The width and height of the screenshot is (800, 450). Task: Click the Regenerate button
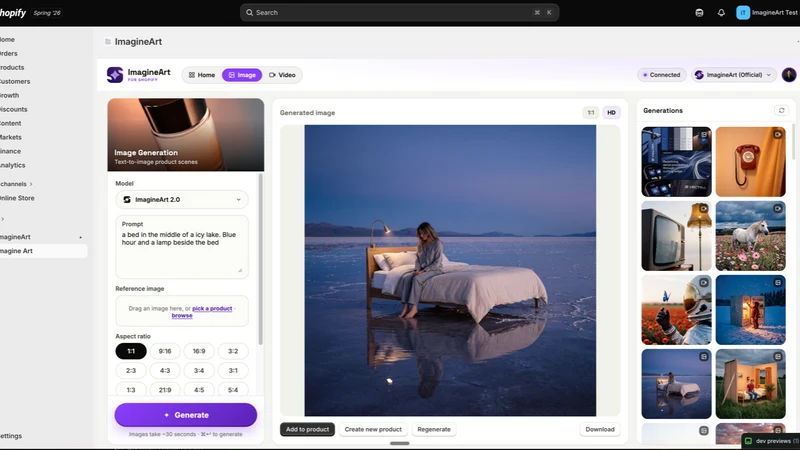[x=434, y=430]
